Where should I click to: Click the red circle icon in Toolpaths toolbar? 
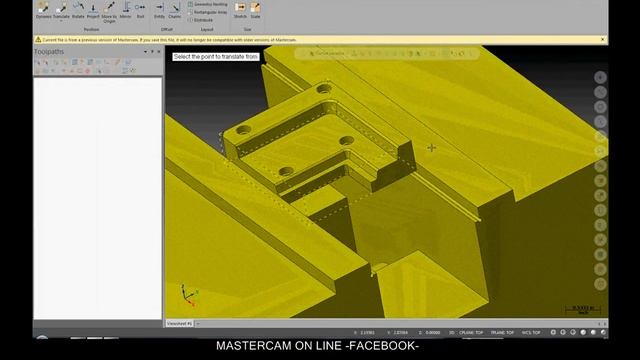[87, 71]
